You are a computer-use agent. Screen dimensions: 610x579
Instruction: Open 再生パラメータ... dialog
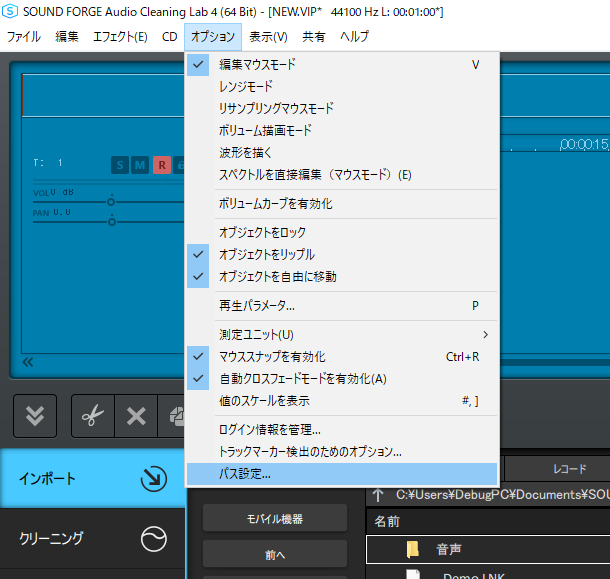click(342, 306)
